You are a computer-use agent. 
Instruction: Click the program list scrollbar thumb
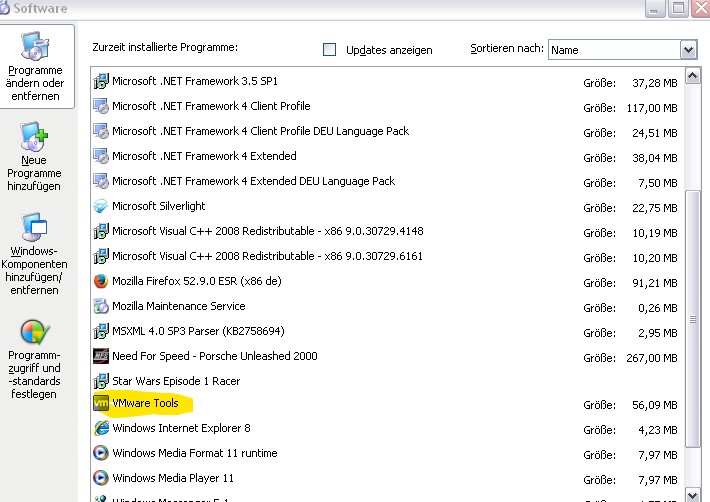pyautogui.click(x=692, y=319)
